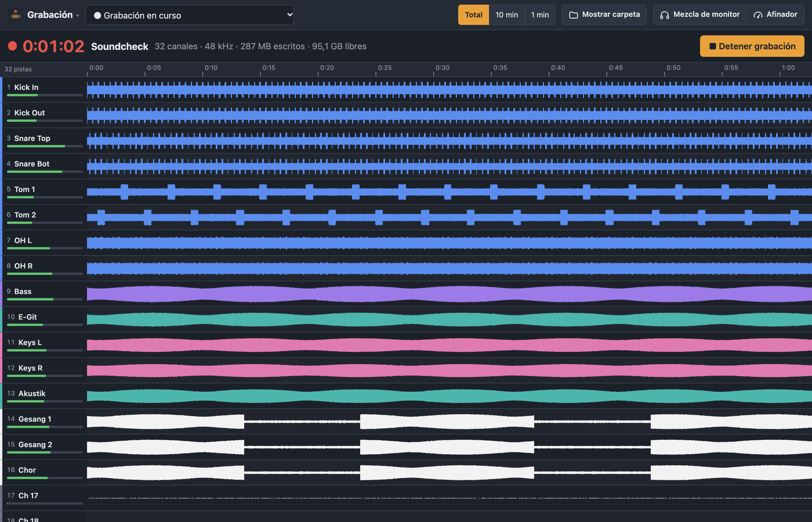
Task: Select the Keys R track label
Action: [30, 368]
